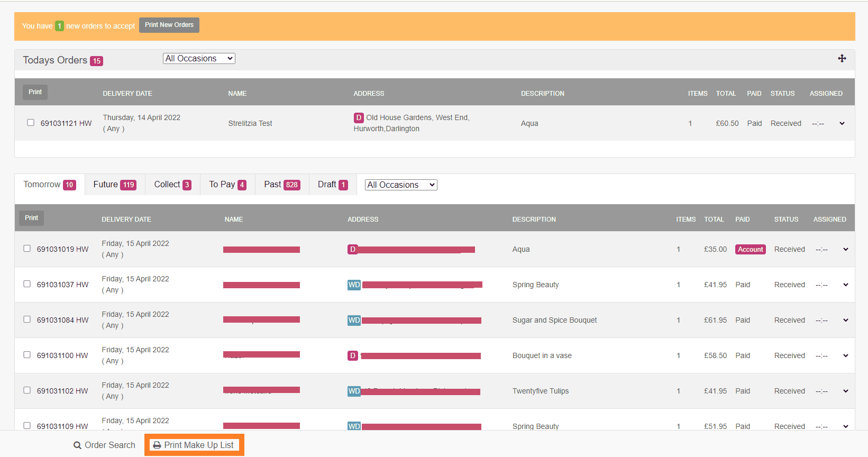This screenshot has height=457, width=868.
Task: Click the magnifier icon beside Order Search
Action: pos(77,445)
